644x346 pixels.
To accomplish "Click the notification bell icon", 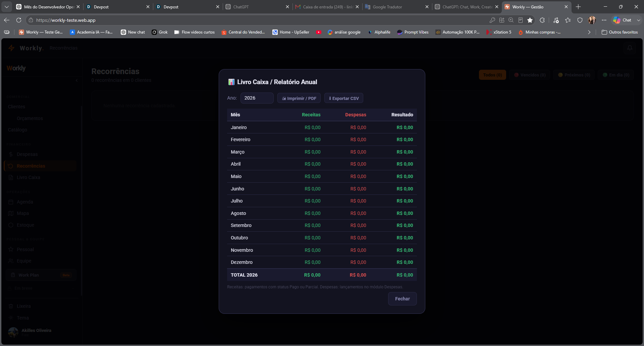I will pos(630,48).
